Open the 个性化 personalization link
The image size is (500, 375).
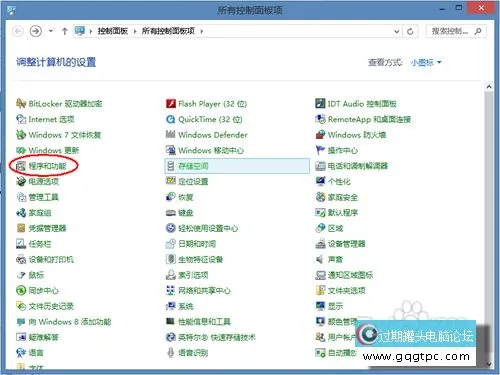pyautogui.click(x=339, y=181)
